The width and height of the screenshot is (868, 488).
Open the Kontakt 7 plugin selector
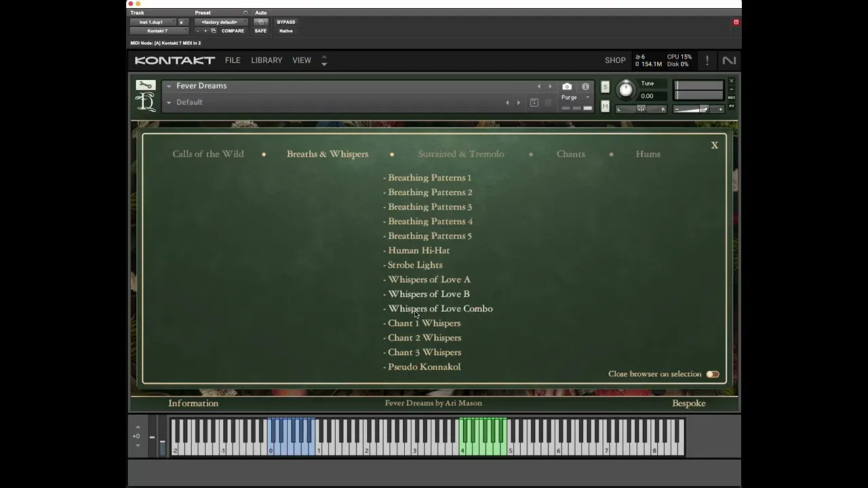click(159, 31)
